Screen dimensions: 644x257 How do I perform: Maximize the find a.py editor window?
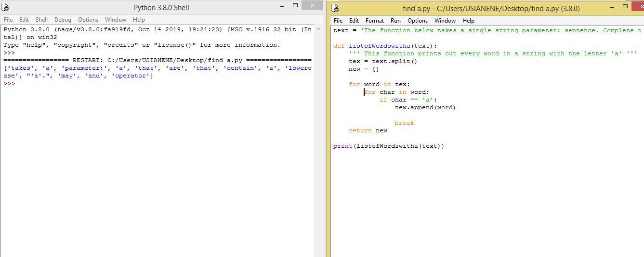625,7
